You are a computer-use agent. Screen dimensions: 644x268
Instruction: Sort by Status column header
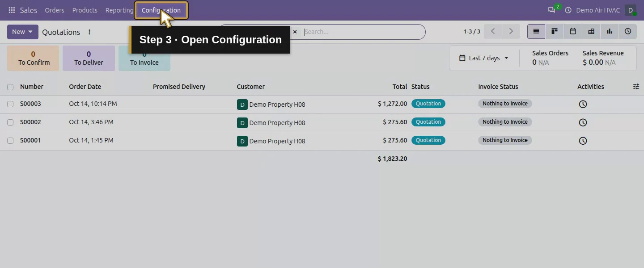[420, 87]
